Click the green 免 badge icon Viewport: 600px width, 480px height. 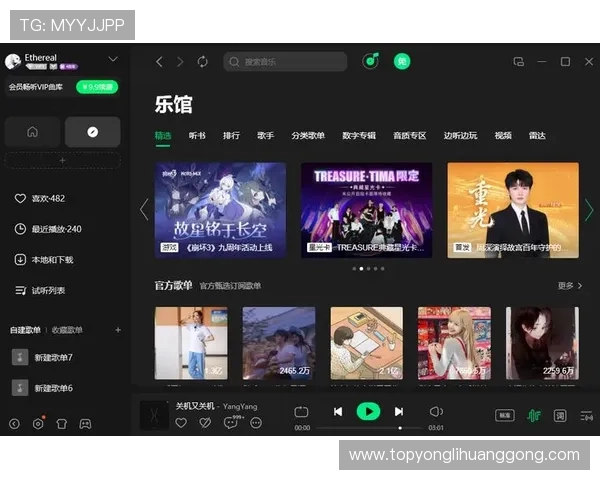pos(402,61)
